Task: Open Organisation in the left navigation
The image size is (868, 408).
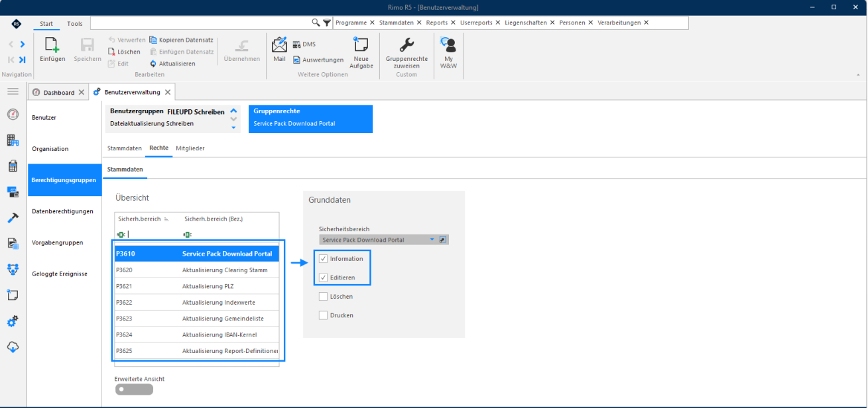Action: [x=65, y=149]
